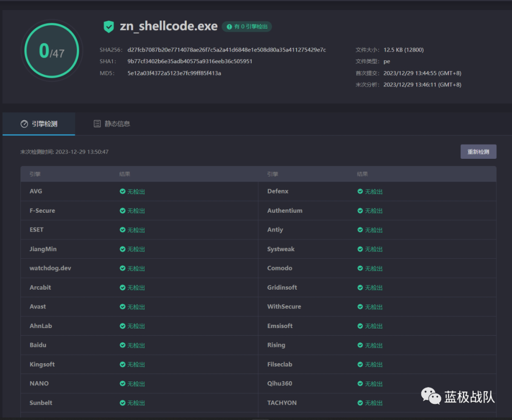Select the Comodo engine name
Viewport: 512px width, 420px height.
click(280, 268)
